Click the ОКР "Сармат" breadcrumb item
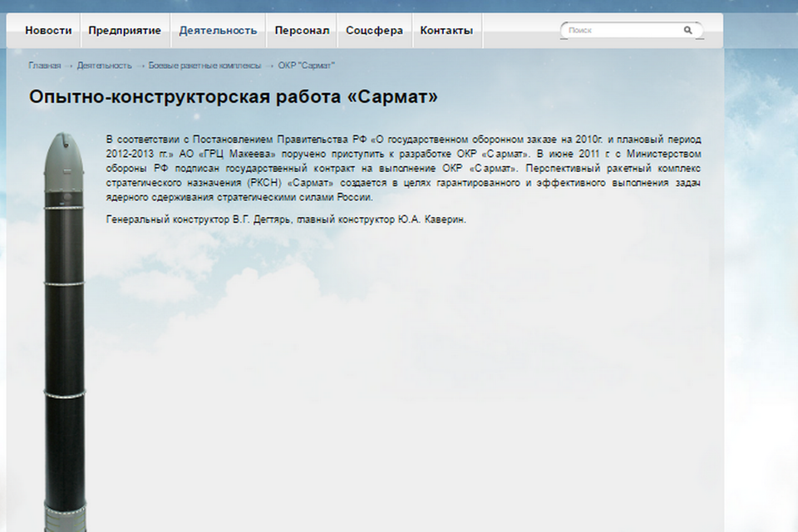Screen dimensions: 798x532 pyautogui.click(x=306, y=66)
